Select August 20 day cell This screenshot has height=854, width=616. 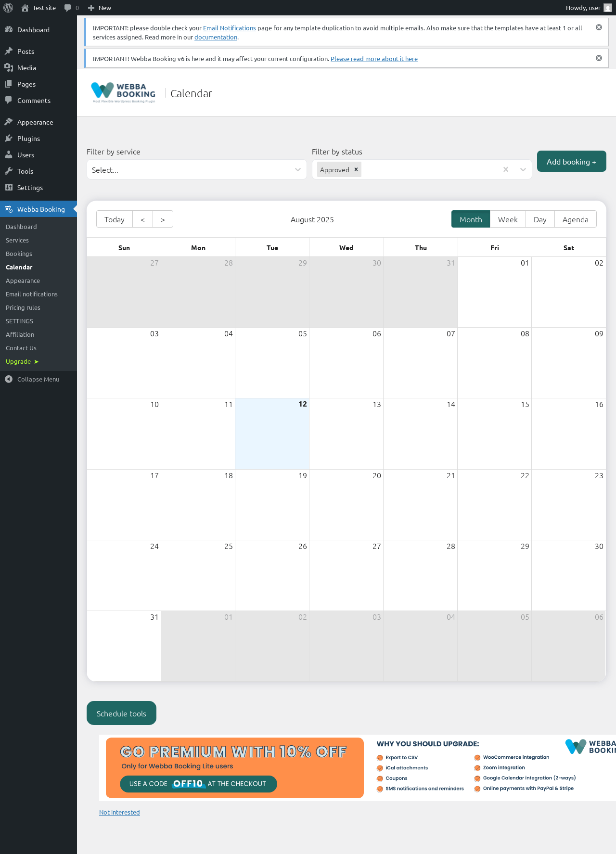click(x=346, y=505)
